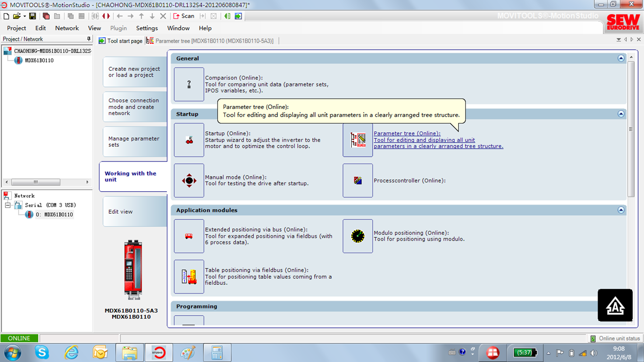Viewport: 644px width, 362px height.
Task: Collapse the Startup section
Action: 621,114
